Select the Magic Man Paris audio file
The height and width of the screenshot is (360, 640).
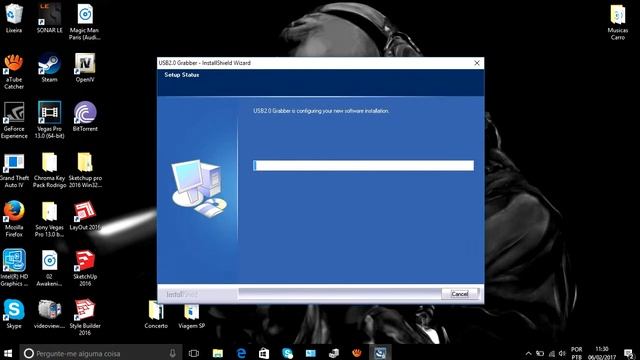84,22
